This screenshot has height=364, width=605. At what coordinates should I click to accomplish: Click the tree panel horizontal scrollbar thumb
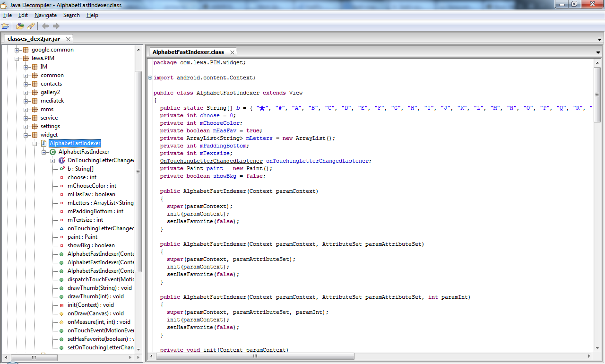pos(34,357)
